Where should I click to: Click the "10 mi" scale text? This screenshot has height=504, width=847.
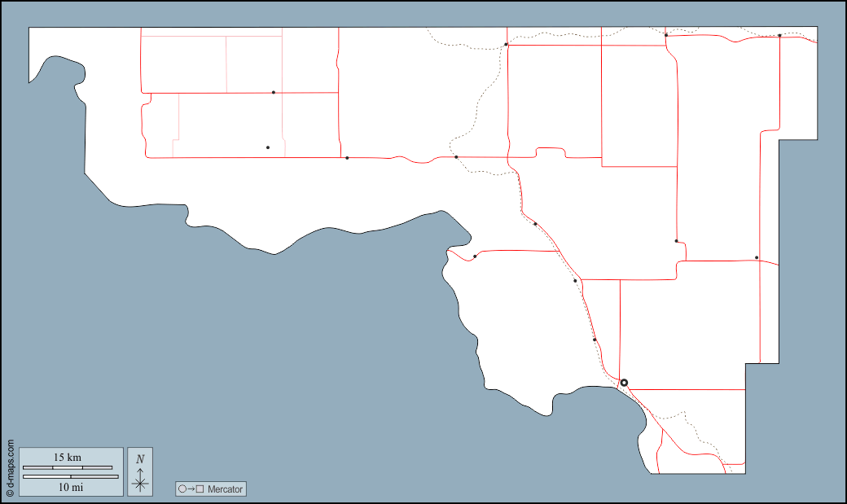pos(71,487)
